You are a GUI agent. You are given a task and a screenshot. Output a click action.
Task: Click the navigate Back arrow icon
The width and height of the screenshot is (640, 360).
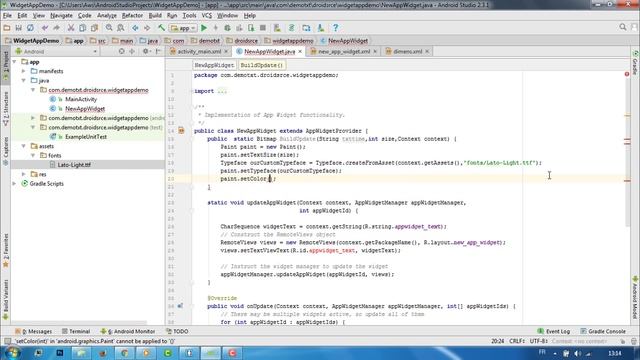point(135,28)
